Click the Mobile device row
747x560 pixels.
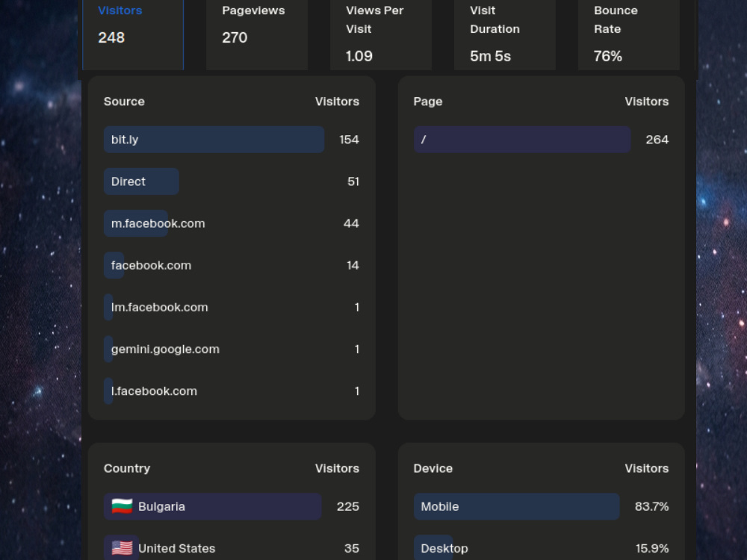pos(541,506)
